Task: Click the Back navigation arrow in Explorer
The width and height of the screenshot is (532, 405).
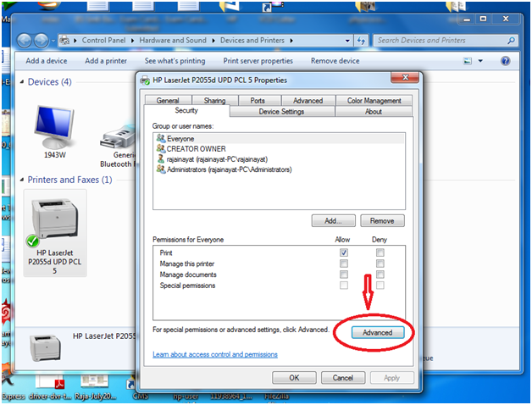Action: pos(24,41)
